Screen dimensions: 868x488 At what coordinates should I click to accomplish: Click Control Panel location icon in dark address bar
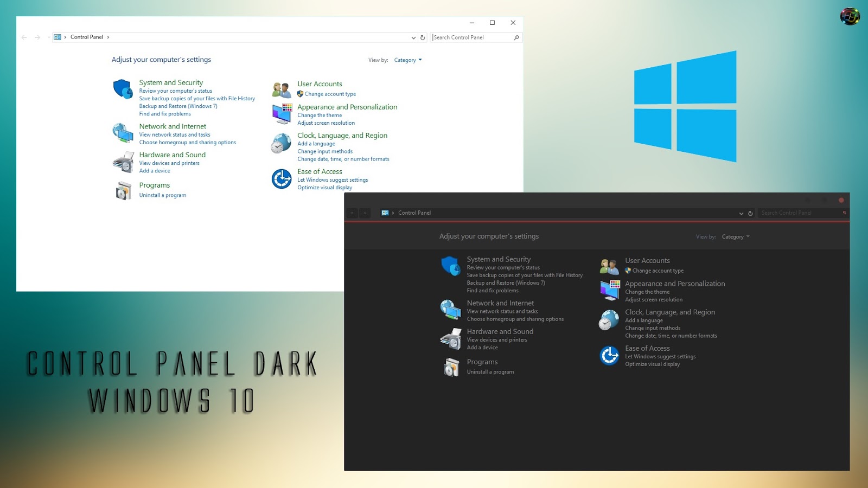coord(385,213)
